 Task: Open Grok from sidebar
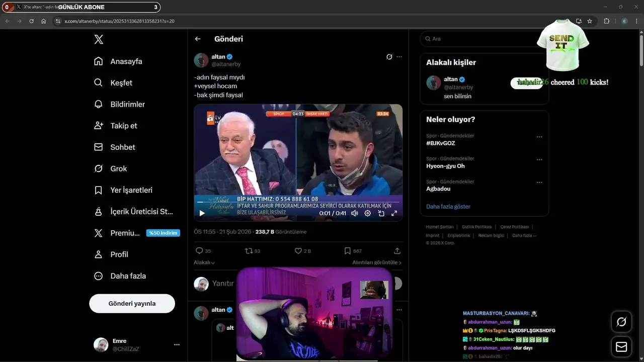(111, 169)
